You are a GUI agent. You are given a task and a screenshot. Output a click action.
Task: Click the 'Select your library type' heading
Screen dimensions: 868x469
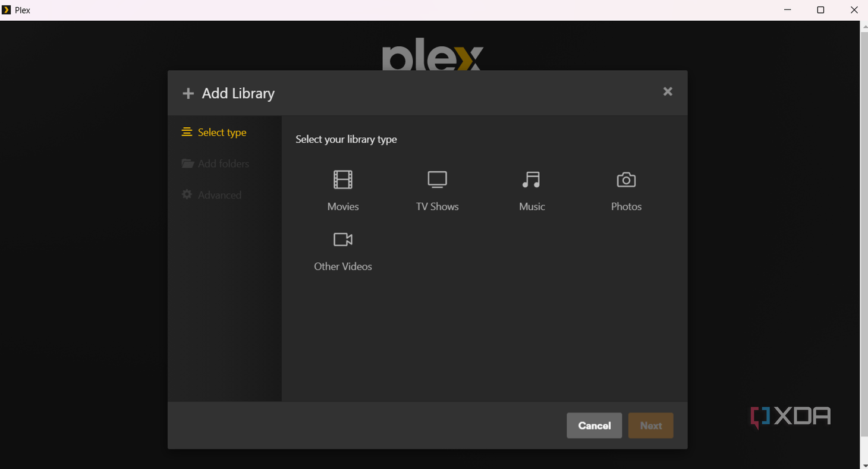point(346,139)
